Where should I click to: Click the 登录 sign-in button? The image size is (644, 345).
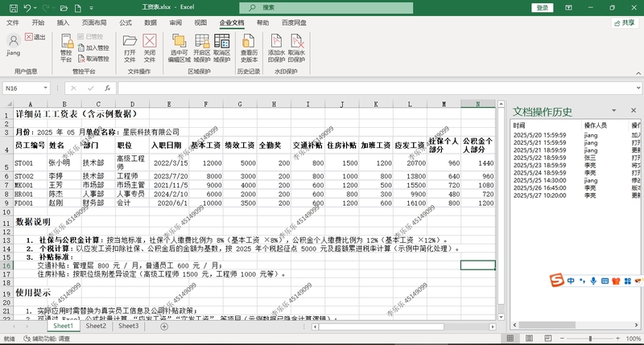[x=542, y=8]
